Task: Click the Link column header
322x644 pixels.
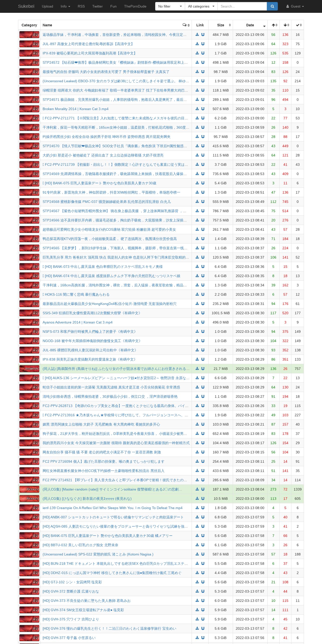Action: (x=200, y=25)
